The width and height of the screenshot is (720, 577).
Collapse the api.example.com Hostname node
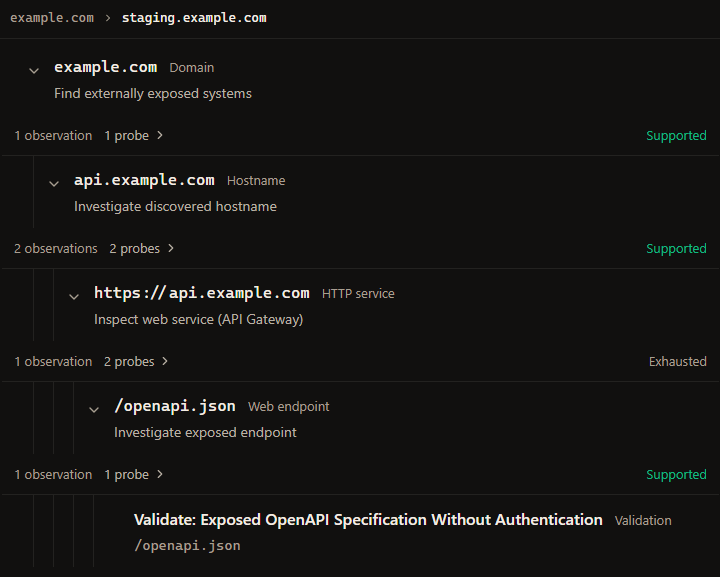coord(54,184)
